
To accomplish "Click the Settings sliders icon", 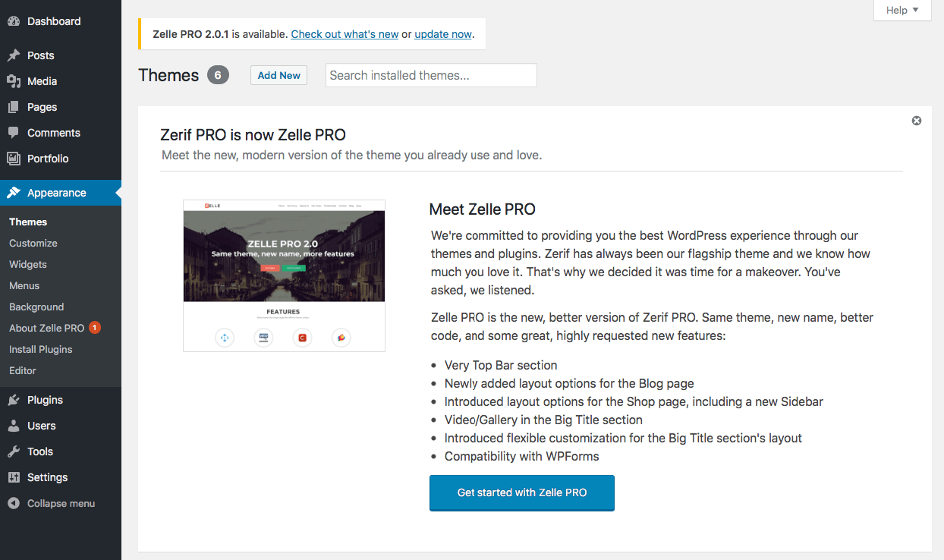I will (x=14, y=477).
